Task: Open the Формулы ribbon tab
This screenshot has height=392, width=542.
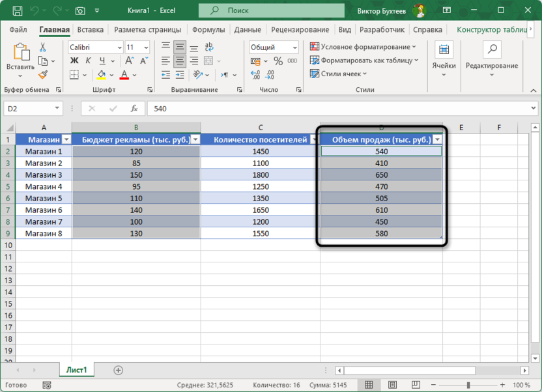Action: coord(210,29)
